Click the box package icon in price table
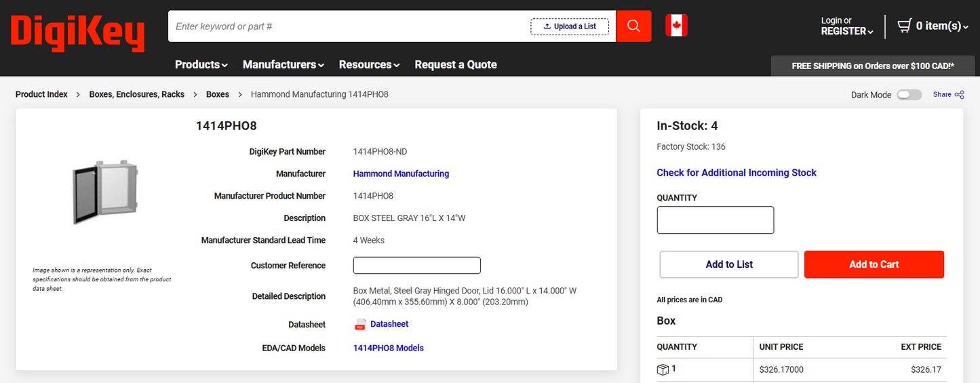The width and height of the screenshot is (980, 383). 663,369
